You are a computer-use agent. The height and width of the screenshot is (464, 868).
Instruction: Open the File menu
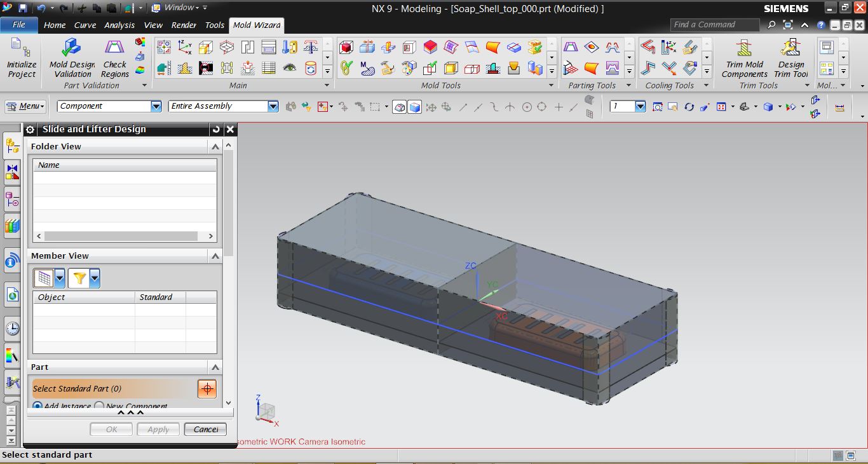click(x=19, y=25)
